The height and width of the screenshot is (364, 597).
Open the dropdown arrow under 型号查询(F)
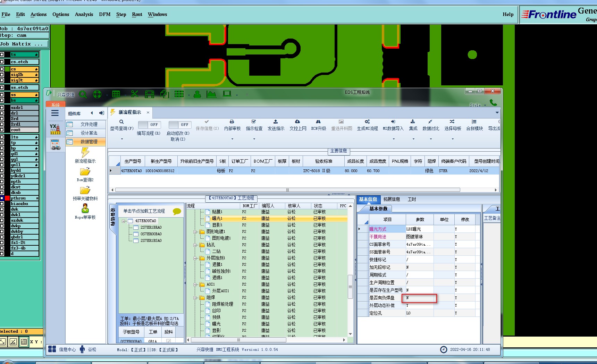tap(122, 139)
